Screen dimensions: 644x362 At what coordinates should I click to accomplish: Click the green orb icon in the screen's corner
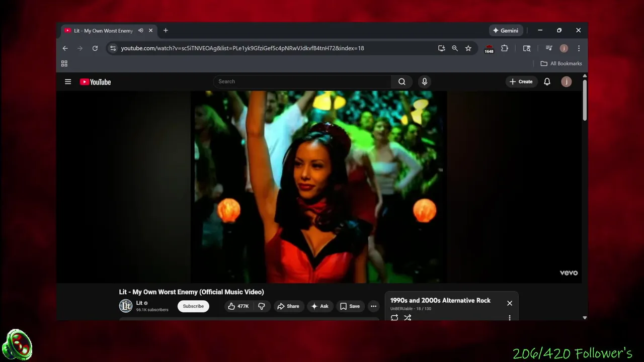point(17,345)
